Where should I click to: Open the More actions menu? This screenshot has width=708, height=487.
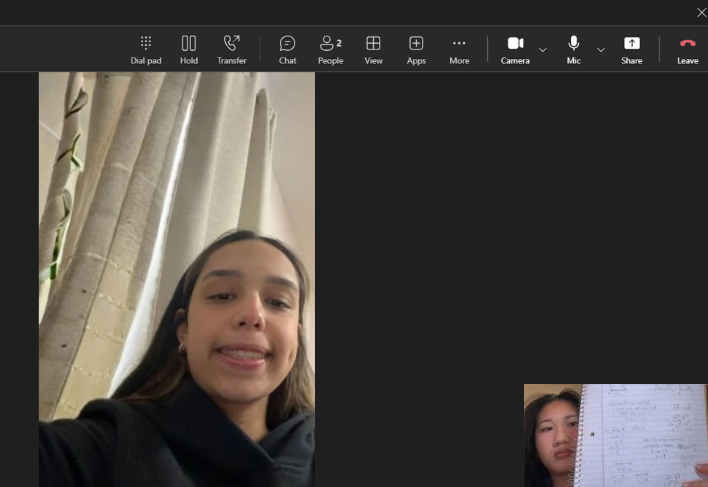459,49
